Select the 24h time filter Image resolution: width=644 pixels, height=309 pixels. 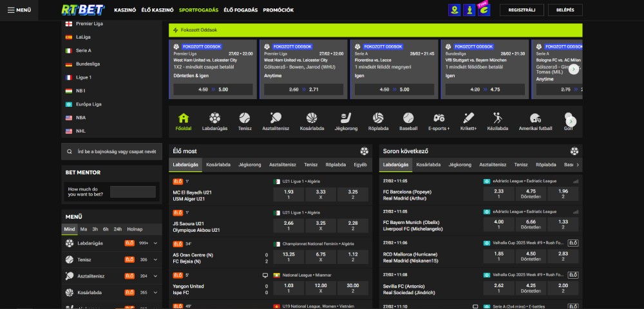coord(118,229)
